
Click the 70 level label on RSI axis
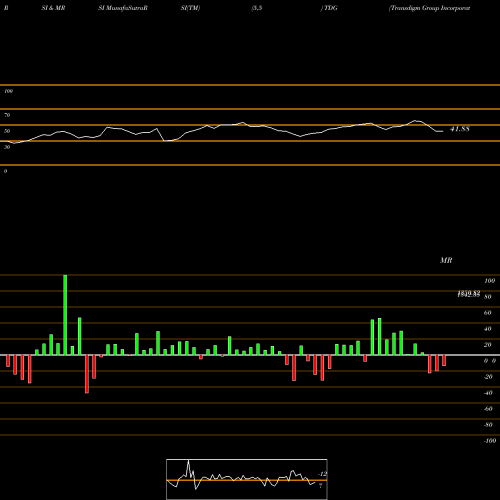coord(7,115)
